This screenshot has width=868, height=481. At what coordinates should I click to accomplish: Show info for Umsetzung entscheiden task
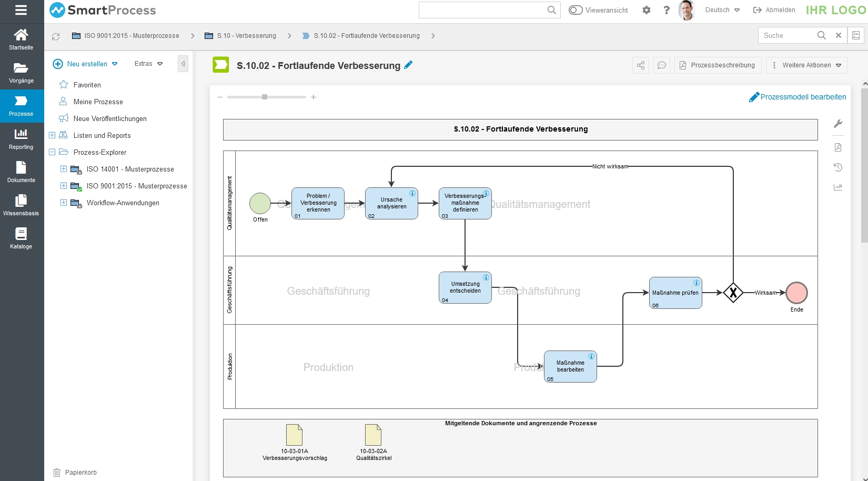486,277
